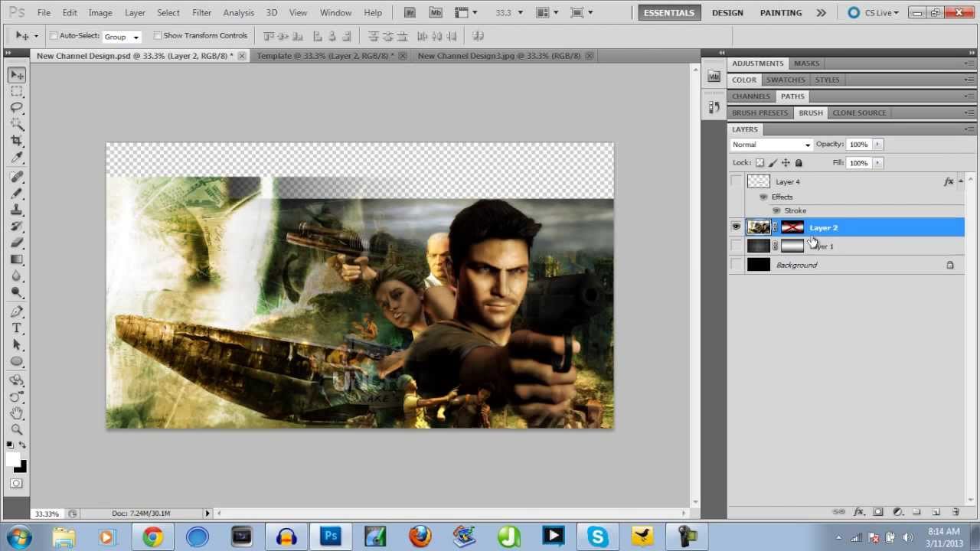
Task: Select the Crop tool
Action: 17,142
